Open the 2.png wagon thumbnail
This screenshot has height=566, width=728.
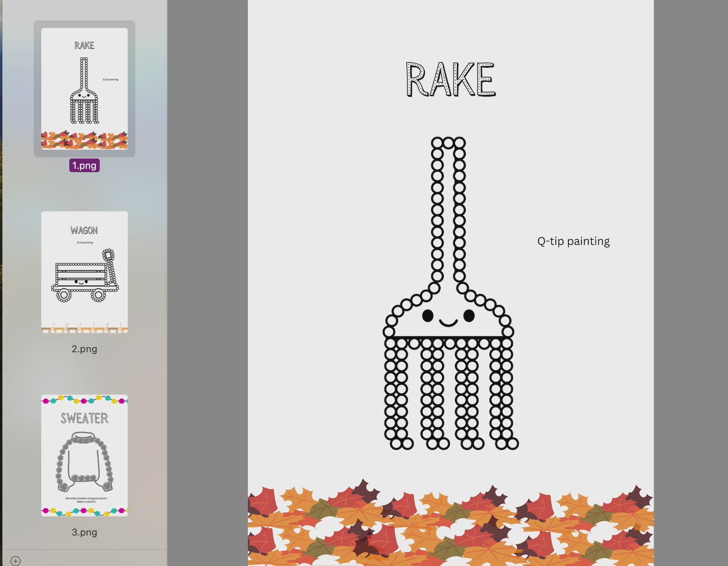coord(84,272)
